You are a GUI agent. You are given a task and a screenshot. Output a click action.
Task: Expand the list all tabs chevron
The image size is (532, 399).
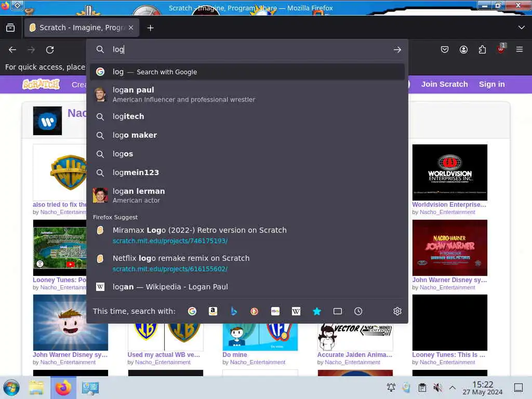click(x=522, y=28)
